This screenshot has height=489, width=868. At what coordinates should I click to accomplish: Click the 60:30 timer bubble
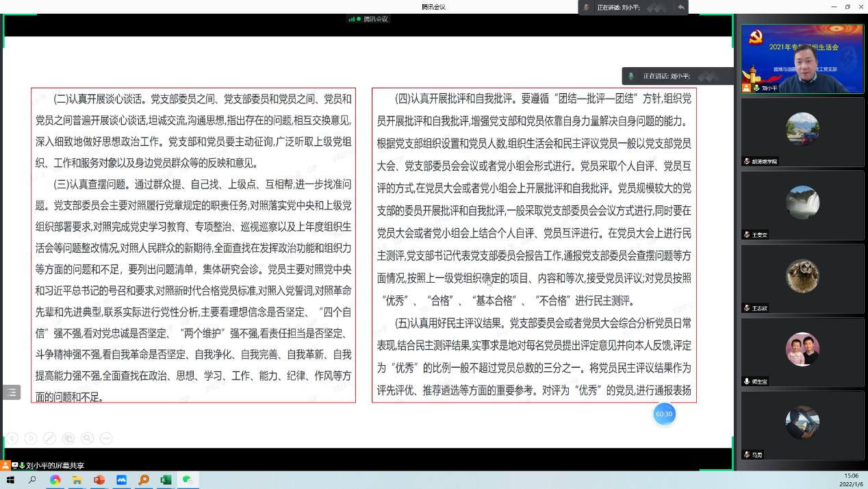point(664,414)
